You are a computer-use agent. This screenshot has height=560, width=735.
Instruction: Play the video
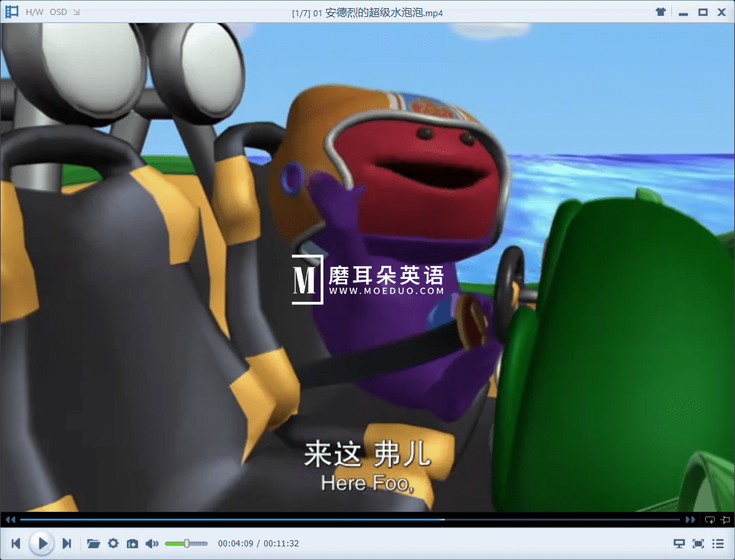coord(41,544)
